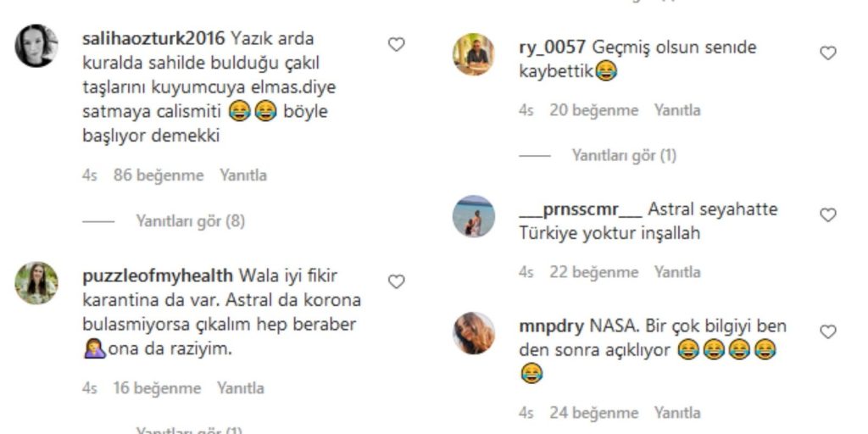Screen dimensions: 868x434
Task: Visit the mnpdry username link
Action: (x=551, y=326)
